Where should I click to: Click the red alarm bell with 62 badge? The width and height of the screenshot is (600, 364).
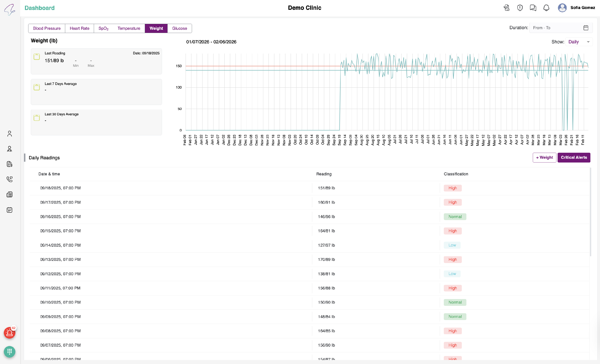(x=9, y=333)
